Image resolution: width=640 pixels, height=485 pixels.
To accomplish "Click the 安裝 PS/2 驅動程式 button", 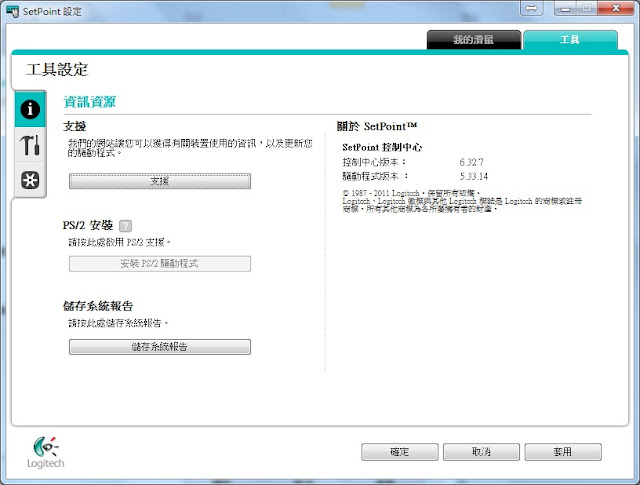I will tap(160, 264).
